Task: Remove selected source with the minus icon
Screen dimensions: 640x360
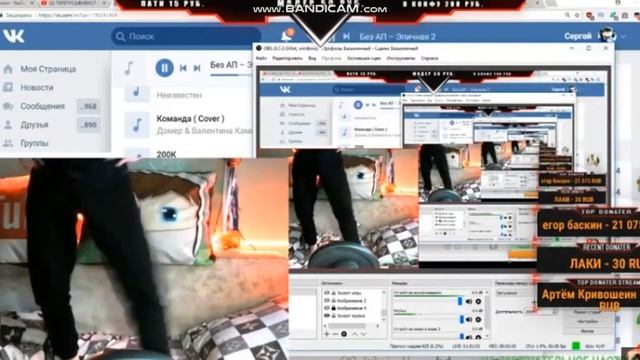Action: [x=335, y=334]
